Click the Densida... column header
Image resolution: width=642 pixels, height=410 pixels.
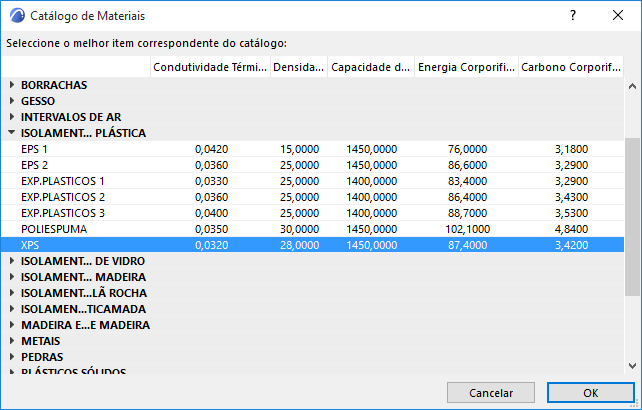(298, 67)
